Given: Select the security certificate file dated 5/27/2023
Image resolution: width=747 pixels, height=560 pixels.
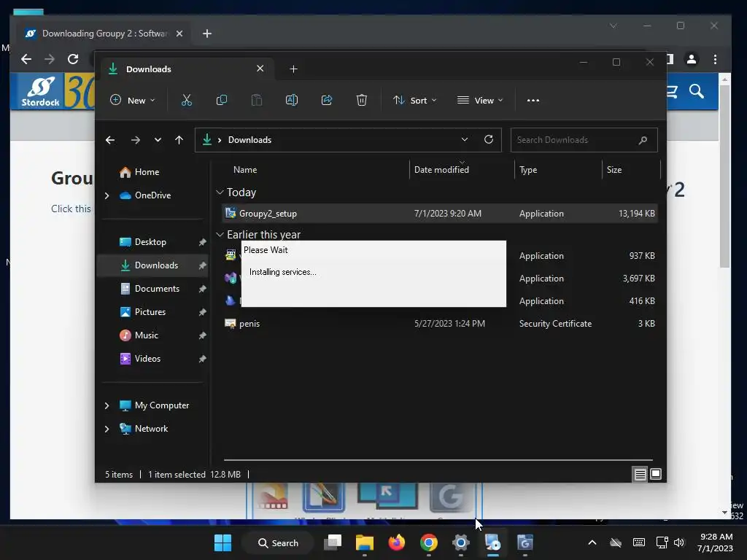Looking at the screenshot, I should 440,323.
